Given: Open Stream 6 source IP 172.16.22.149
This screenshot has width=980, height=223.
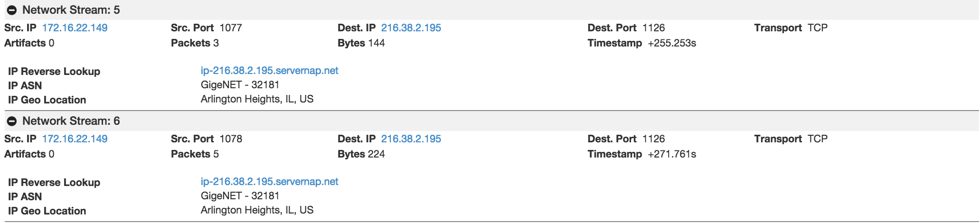Looking at the screenshot, I should 75,139.
